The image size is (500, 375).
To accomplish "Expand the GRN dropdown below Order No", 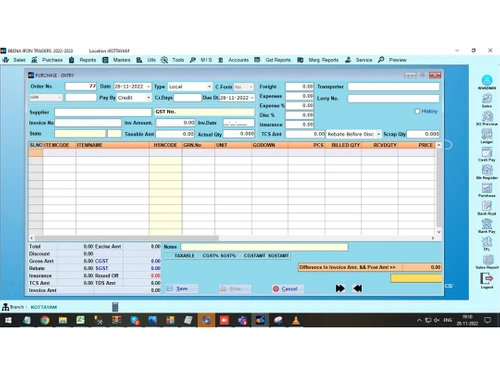I will coord(59,97).
